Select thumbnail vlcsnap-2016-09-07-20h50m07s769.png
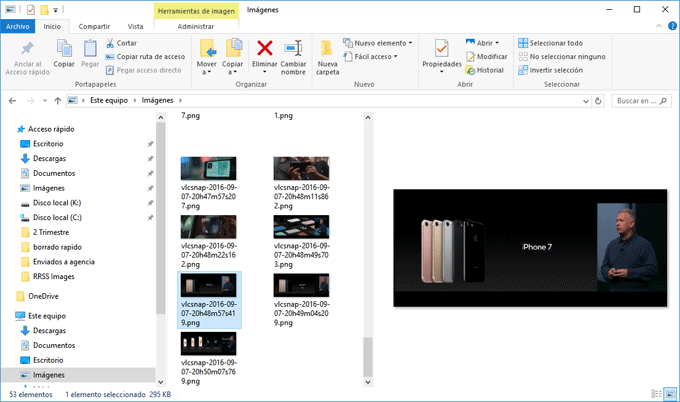Screen dimensions: 680x402 [209, 343]
